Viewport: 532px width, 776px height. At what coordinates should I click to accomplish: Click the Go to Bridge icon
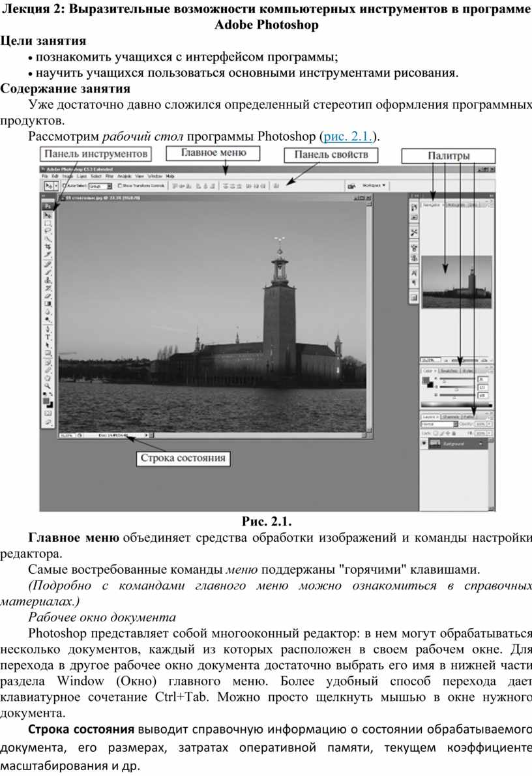pyautogui.click(x=351, y=186)
